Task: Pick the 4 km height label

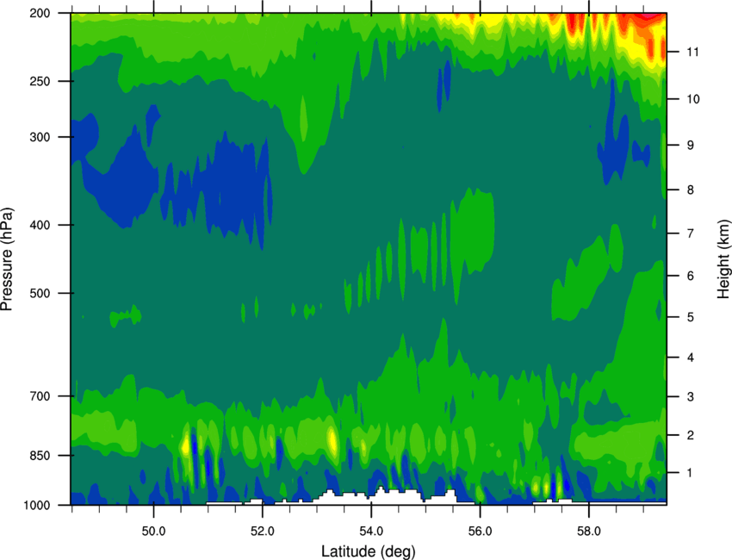Action: pyautogui.click(x=691, y=358)
